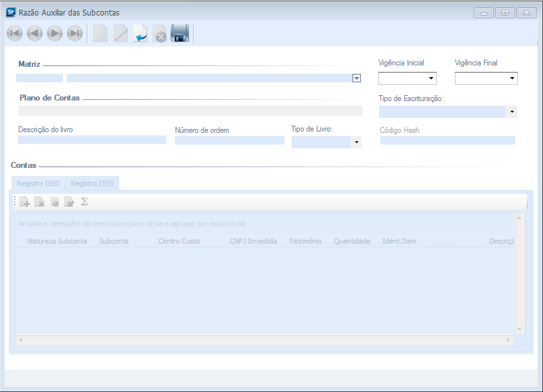Go to the next record
This screenshot has width=543, height=392.
pyautogui.click(x=55, y=34)
